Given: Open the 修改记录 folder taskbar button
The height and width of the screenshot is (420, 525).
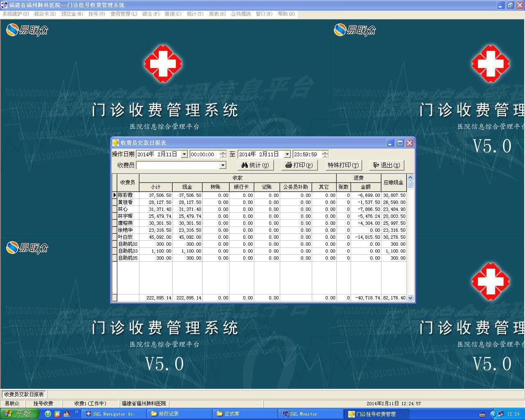Looking at the screenshot, I should (x=179, y=414).
